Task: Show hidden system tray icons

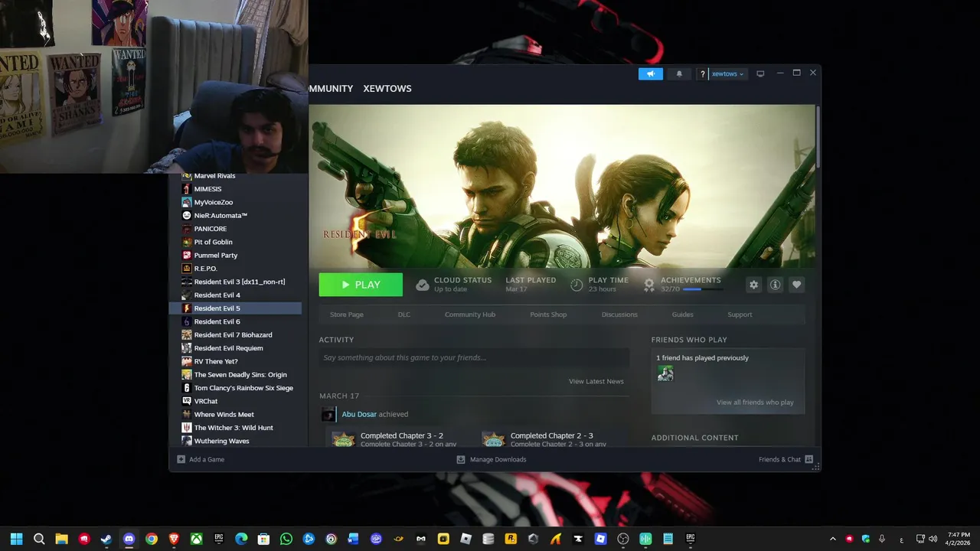Action: 833,539
